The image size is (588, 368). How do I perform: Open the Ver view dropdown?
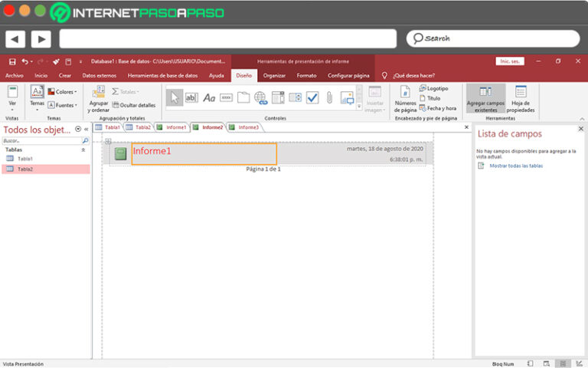click(x=12, y=98)
